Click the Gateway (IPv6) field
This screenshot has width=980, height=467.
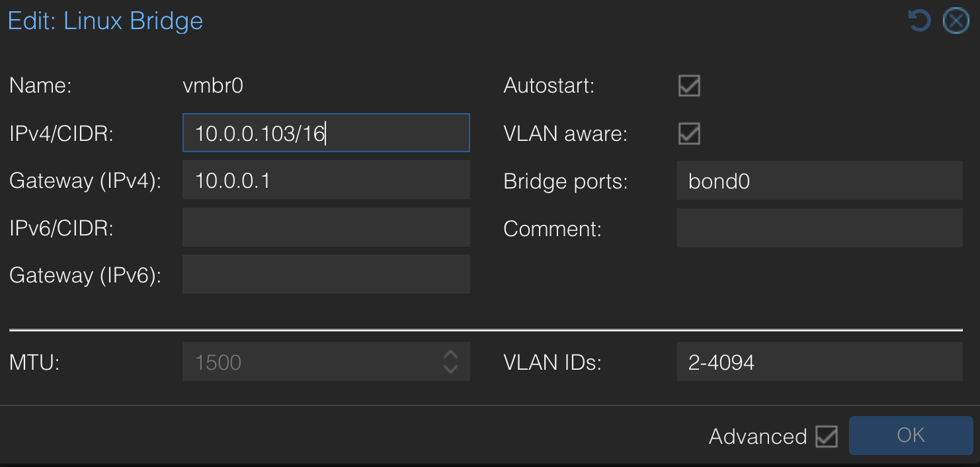click(x=325, y=274)
